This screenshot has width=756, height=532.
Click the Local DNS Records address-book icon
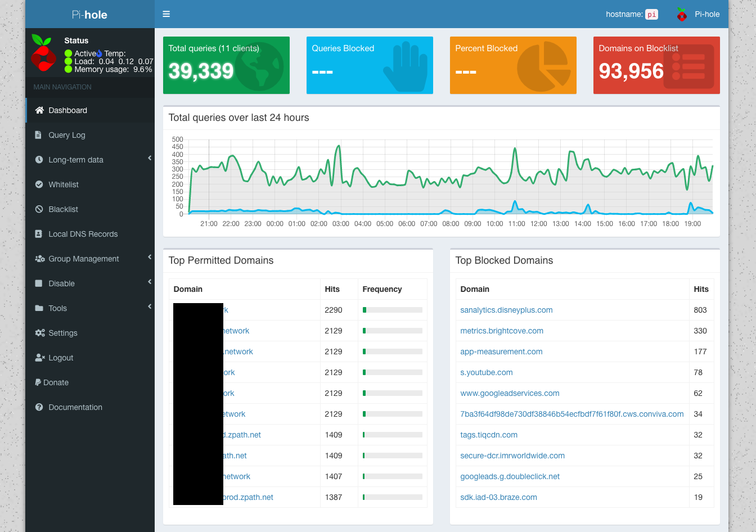pyautogui.click(x=39, y=234)
